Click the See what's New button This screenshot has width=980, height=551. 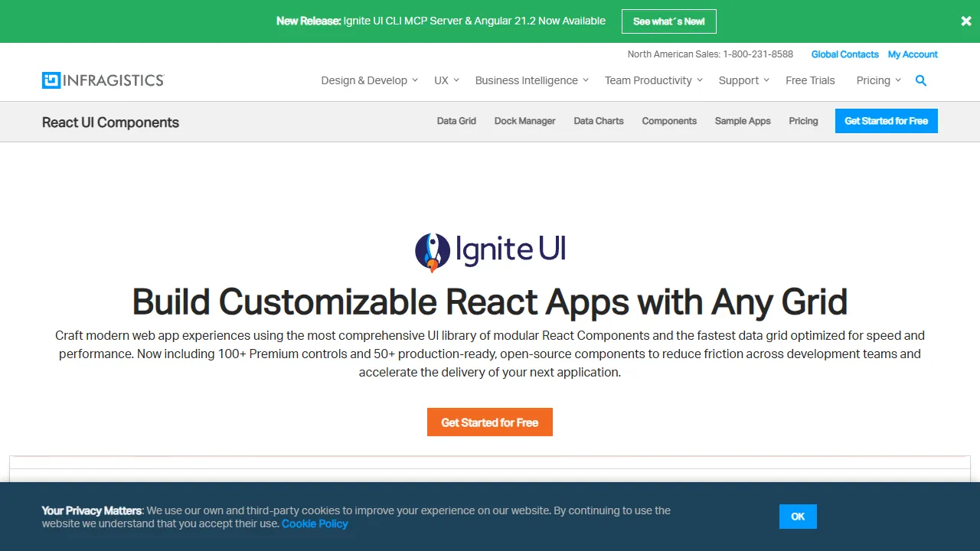tap(669, 21)
